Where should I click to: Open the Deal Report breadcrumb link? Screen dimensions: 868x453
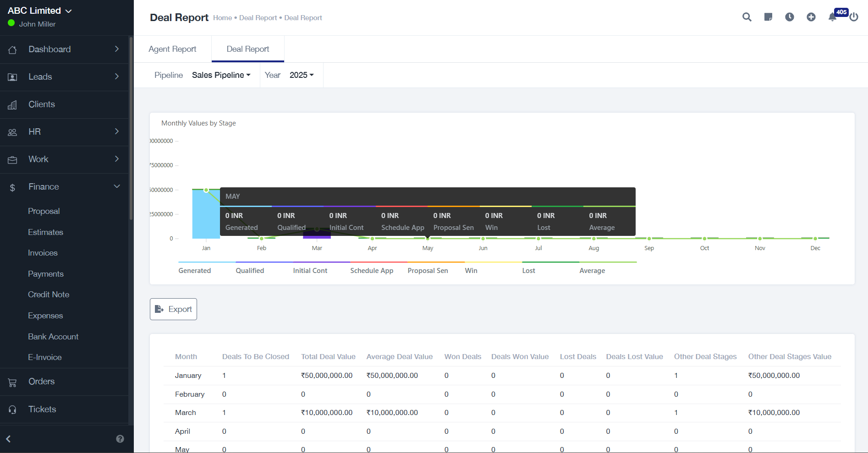coord(258,18)
